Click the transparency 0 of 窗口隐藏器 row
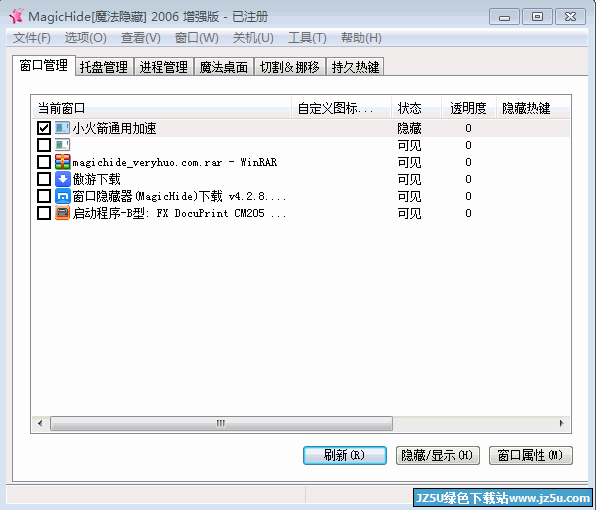This screenshot has height=510, width=596. click(x=468, y=196)
